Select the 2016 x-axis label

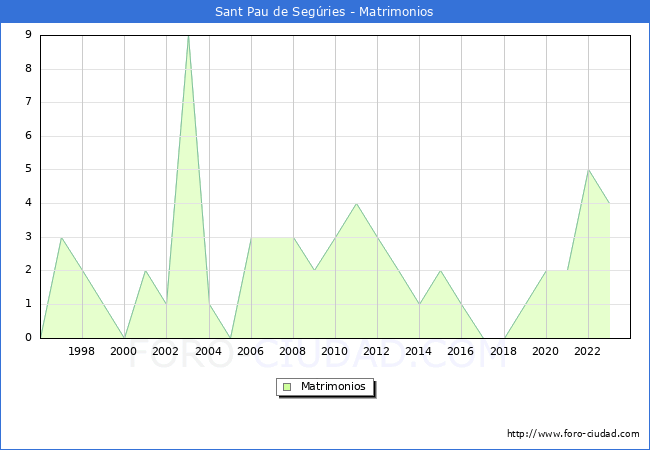click(461, 351)
